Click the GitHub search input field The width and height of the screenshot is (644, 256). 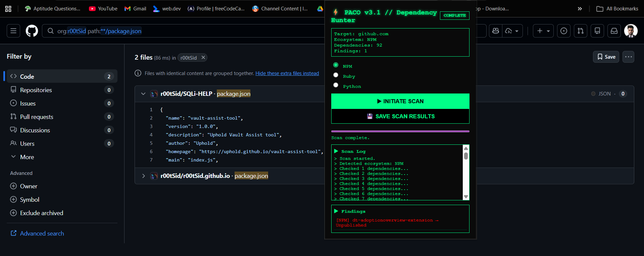[185, 31]
